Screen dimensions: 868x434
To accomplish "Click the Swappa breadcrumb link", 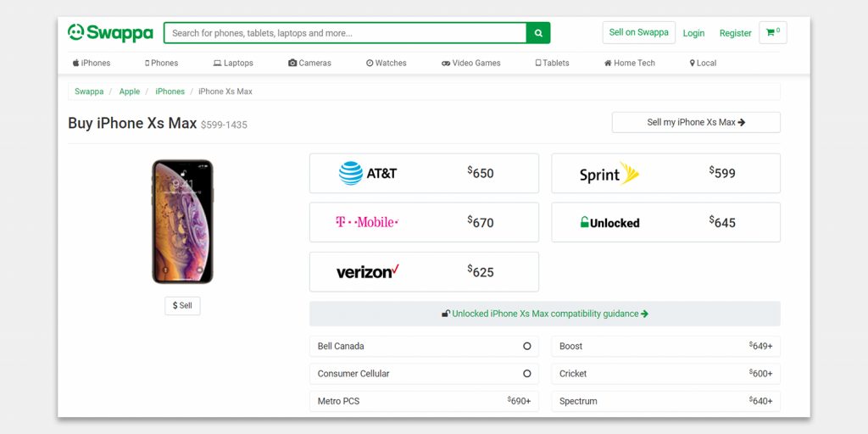I will pyautogui.click(x=89, y=92).
